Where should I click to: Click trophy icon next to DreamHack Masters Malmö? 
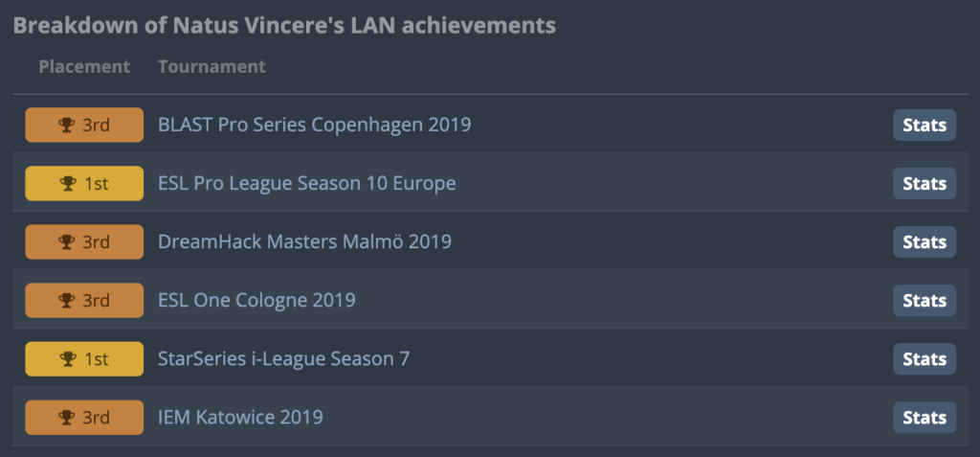pyautogui.click(x=67, y=242)
